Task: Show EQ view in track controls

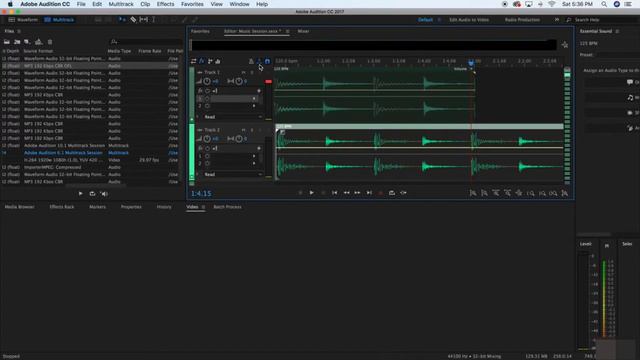Action: pyautogui.click(x=218, y=61)
